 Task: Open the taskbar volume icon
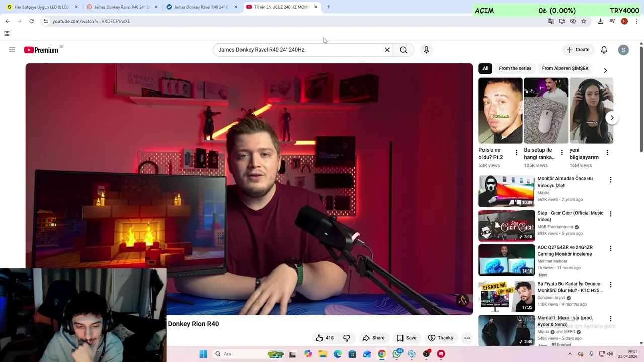(610, 354)
